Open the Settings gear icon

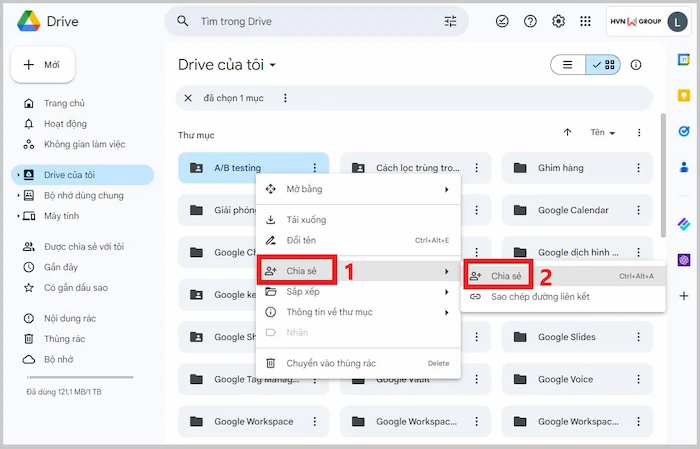(x=558, y=21)
